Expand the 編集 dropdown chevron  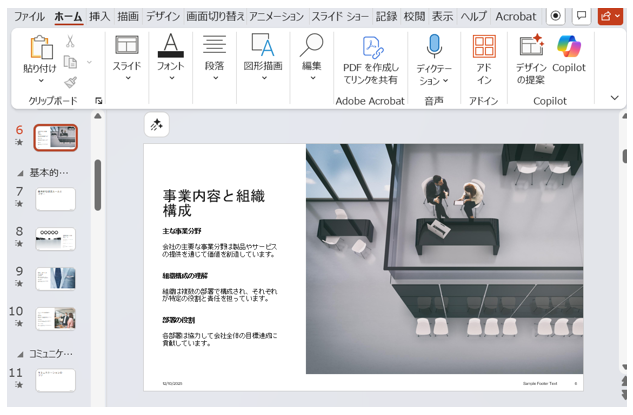pyautogui.click(x=313, y=78)
